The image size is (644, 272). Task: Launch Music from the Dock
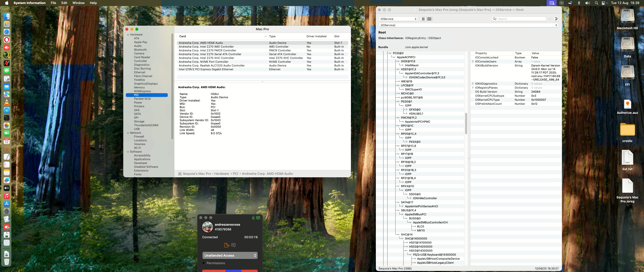(7, 196)
